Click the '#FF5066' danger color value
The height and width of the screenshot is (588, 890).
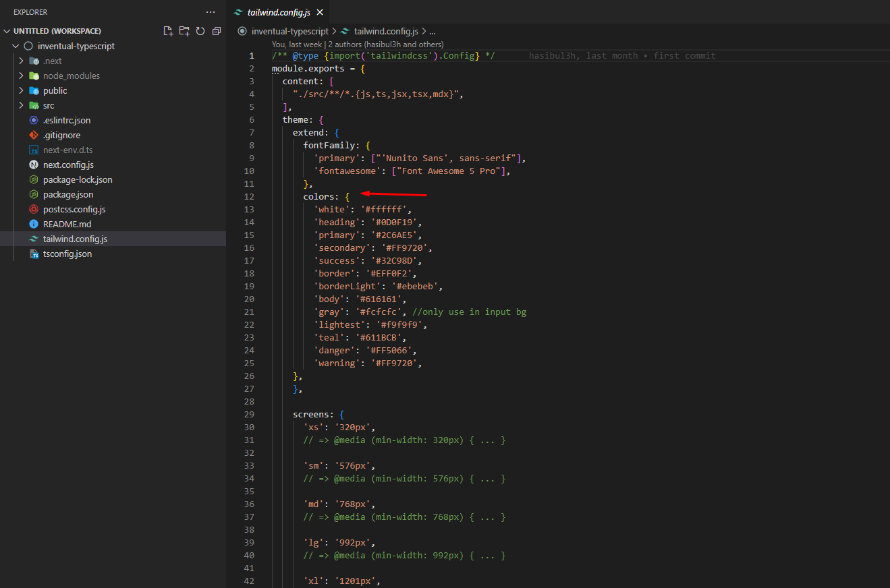tap(389, 350)
